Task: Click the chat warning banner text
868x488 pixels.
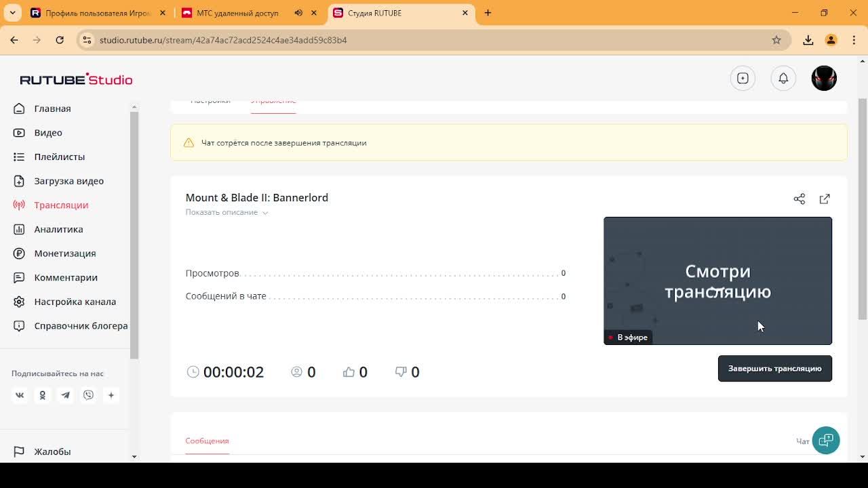Action: coord(283,143)
